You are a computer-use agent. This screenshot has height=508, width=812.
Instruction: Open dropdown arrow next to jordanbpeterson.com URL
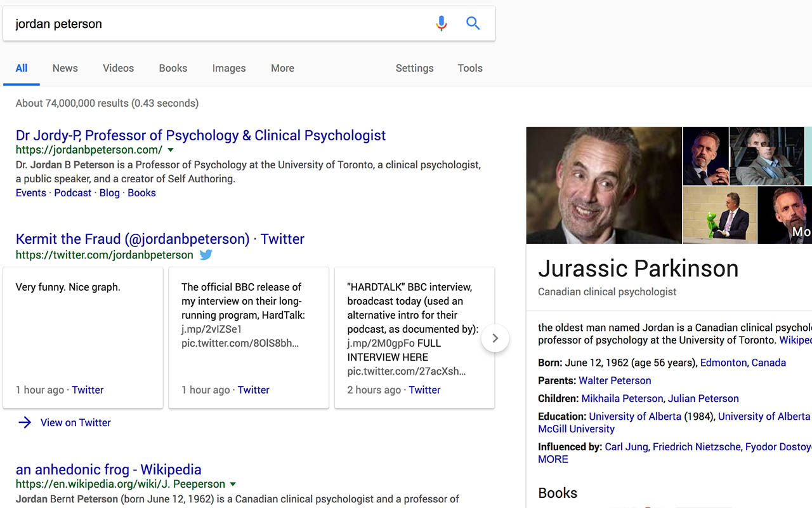(x=171, y=150)
